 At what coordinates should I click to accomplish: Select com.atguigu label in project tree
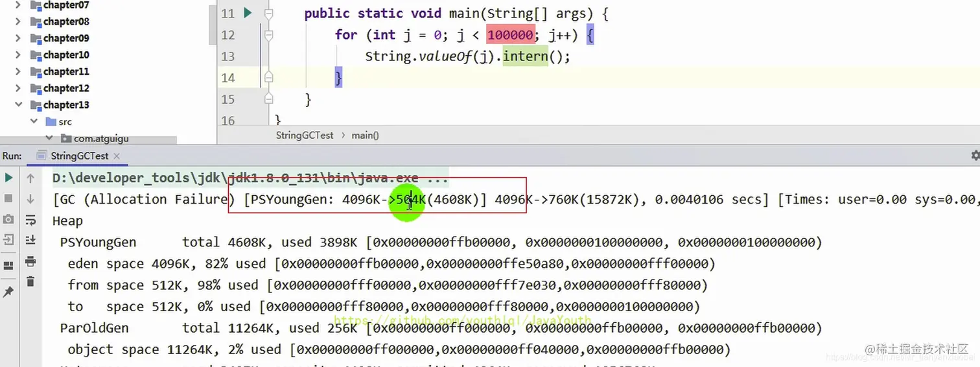101,138
